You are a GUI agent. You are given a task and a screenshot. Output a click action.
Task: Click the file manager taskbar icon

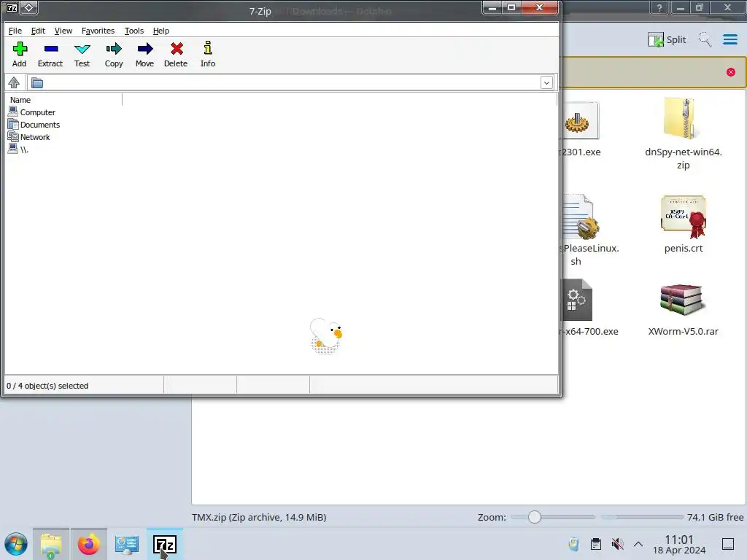[51, 544]
